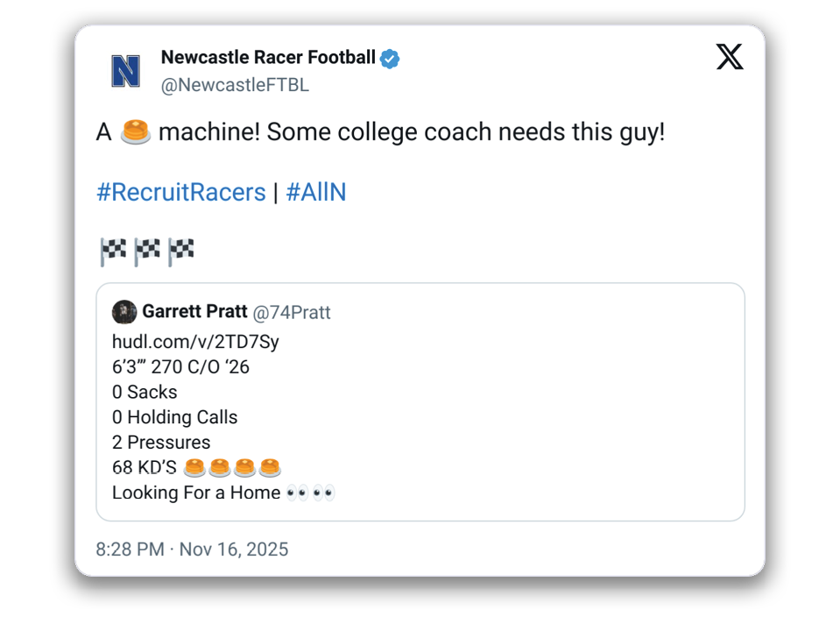840x617 pixels.
Task: Click the X logo
Action: pos(729,57)
